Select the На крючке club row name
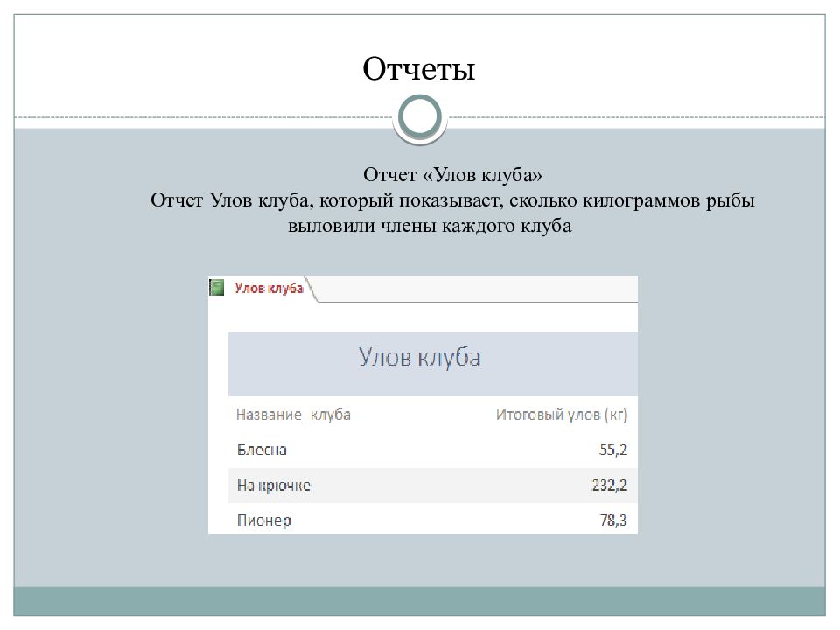The height and width of the screenshot is (630, 840). (274, 486)
